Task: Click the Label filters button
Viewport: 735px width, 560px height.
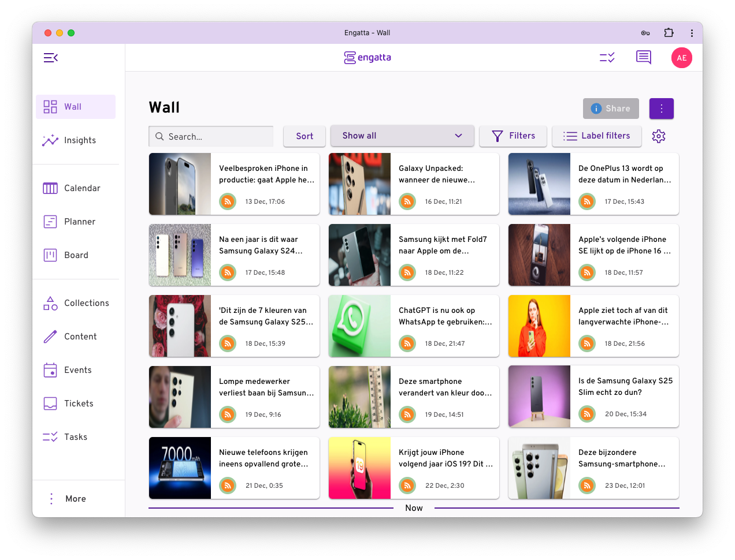Action: (x=597, y=136)
